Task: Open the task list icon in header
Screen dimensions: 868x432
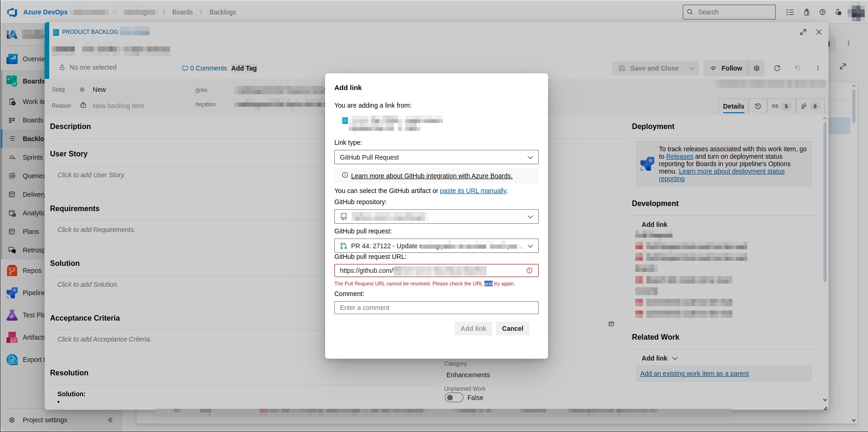Action: (790, 12)
